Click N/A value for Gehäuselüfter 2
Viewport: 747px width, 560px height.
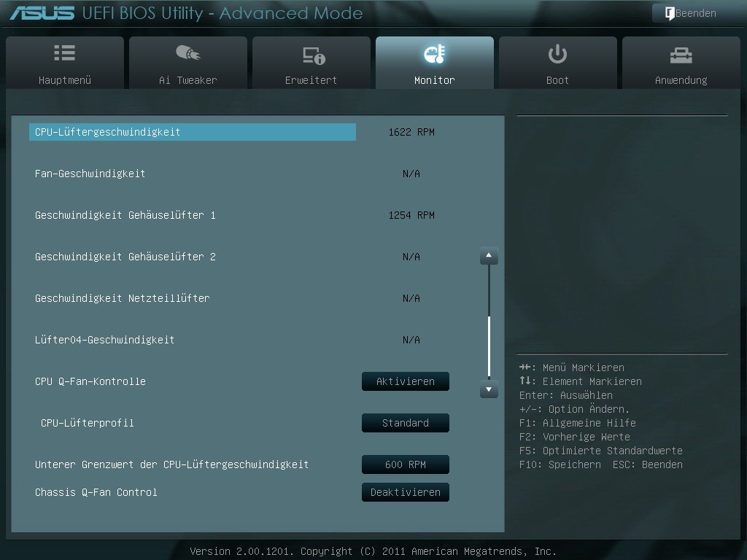pyautogui.click(x=411, y=257)
